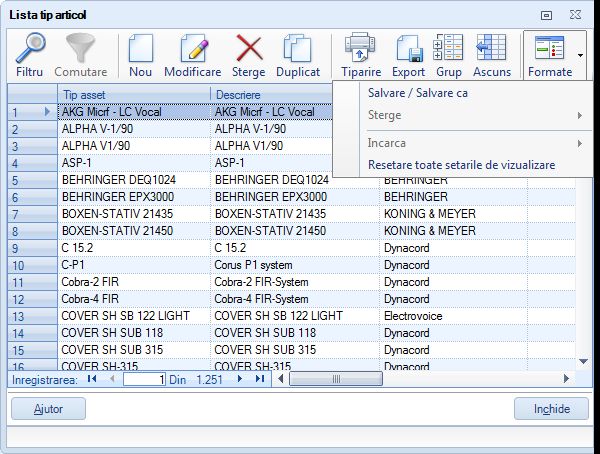Click the Ajutor button

(x=48, y=409)
